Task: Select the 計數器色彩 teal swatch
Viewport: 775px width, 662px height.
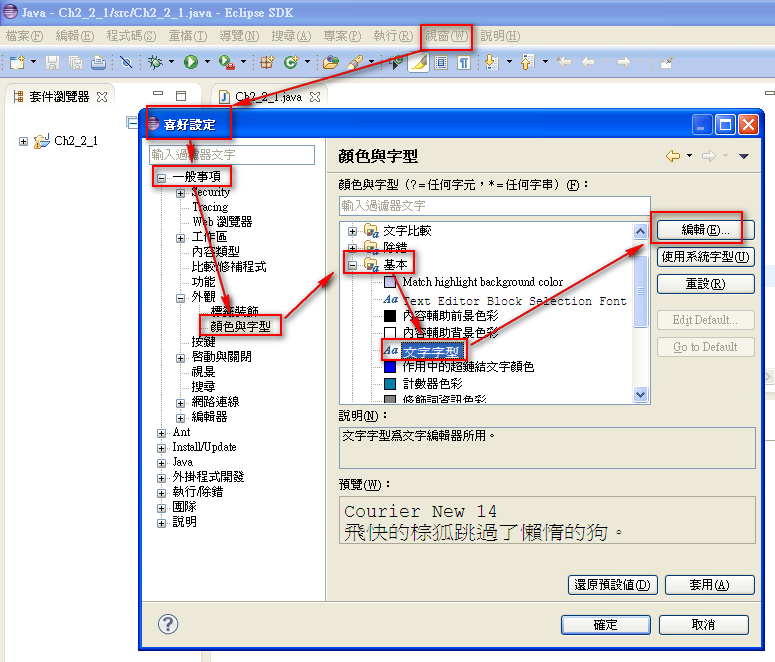Action: [390, 384]
